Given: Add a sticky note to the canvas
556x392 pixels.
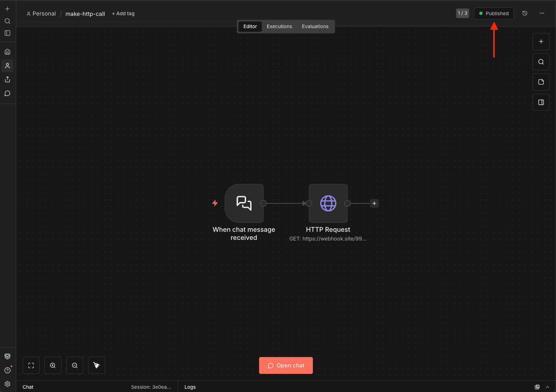Looking at the screenshot, I should (540, 82).
